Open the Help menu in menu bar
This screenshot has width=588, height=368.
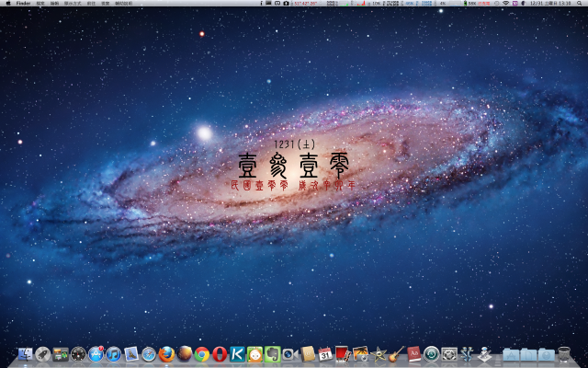(x=124, y=3)
